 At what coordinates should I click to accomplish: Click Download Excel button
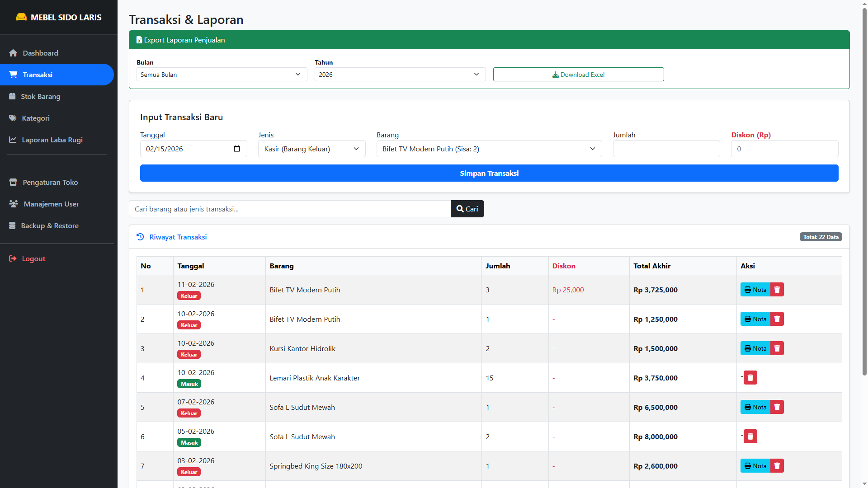(x=578, y=75)
